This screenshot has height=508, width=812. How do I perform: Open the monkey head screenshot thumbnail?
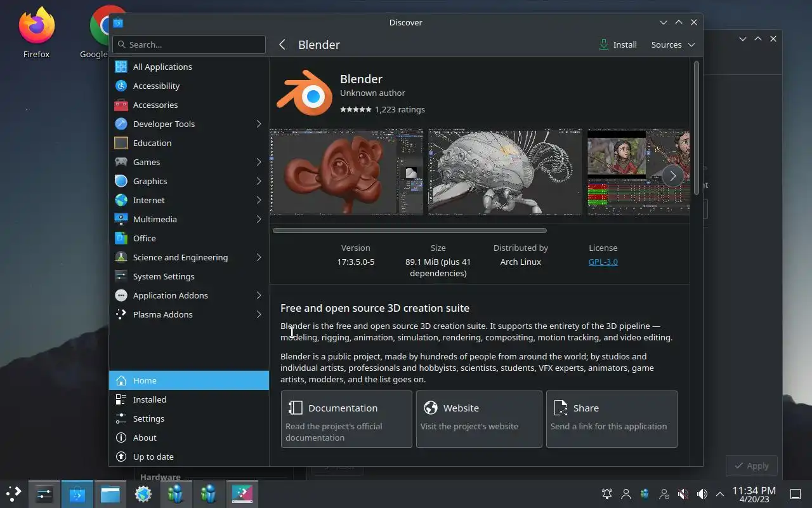346,172
